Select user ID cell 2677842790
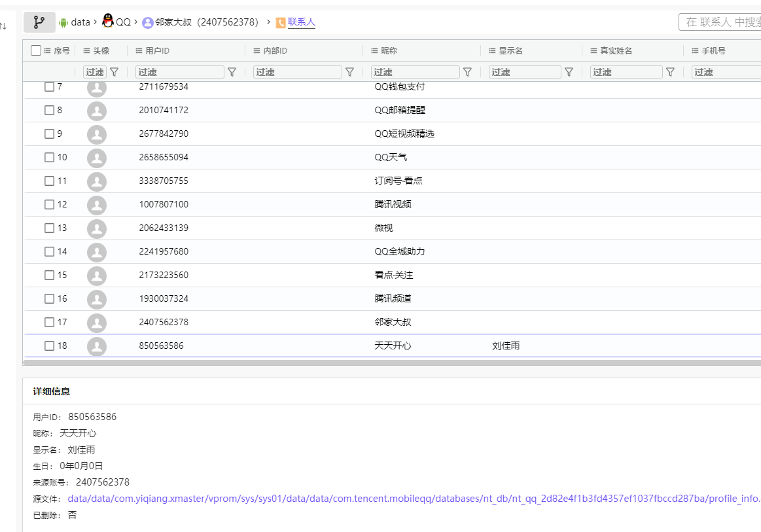 pyautogui.click(x=164, y=133)
